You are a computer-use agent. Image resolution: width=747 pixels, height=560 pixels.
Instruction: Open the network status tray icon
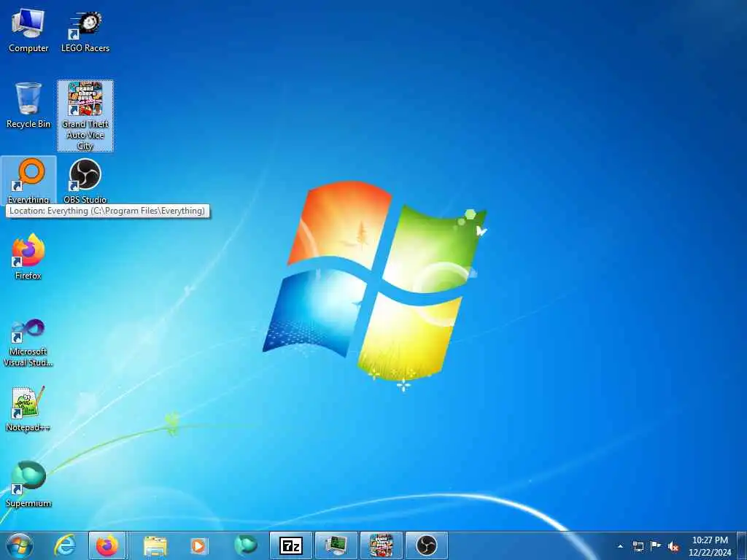(x=638, y=546)
